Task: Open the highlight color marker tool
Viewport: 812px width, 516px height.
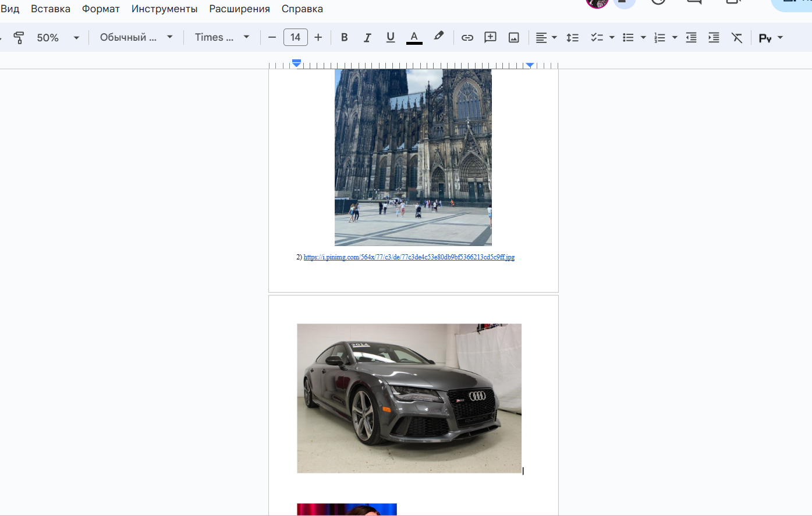Action: pos(438,37)
